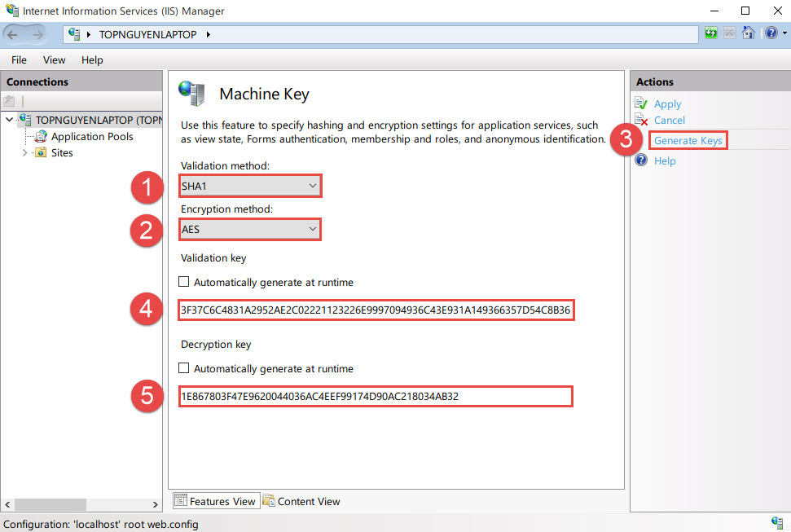Click the Machine Key header icon
This screenshot has width=791, height=532.
point(191,94)
